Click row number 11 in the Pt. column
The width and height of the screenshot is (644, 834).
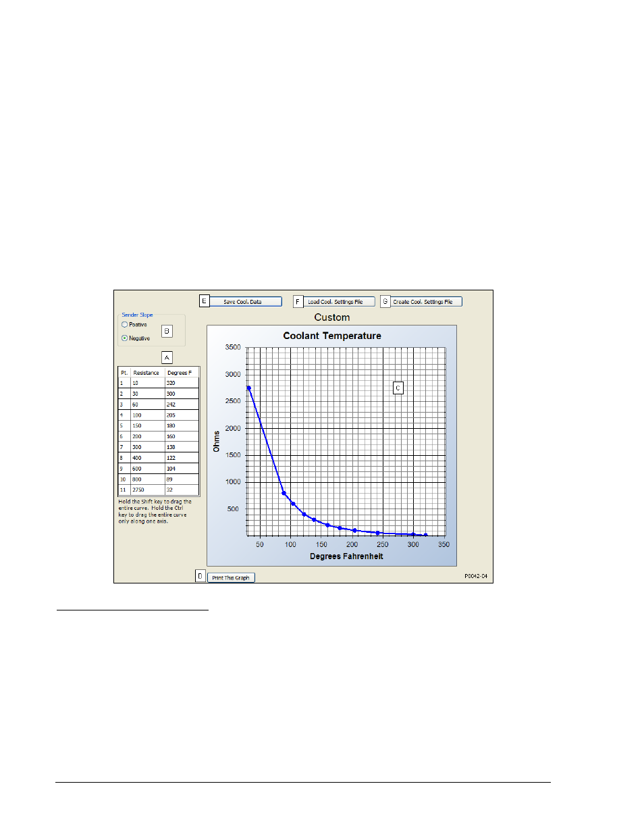tap(124, 490)
